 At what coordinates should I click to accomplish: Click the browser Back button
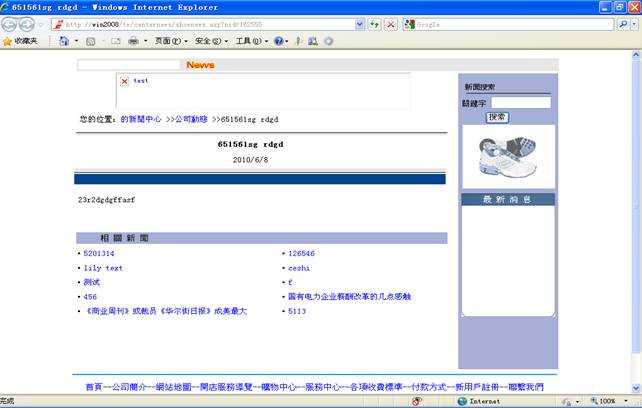11,24
